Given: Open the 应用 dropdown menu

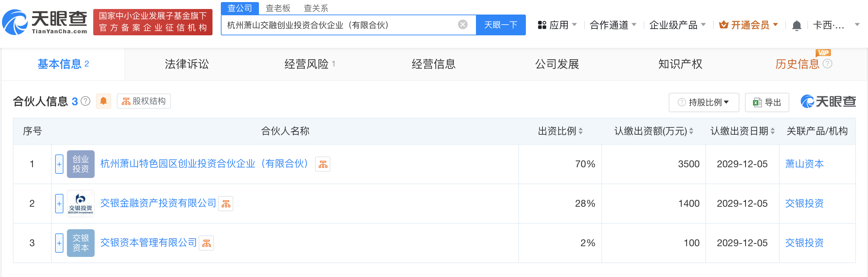Looking at the screenshot, I should pos(557,25).
